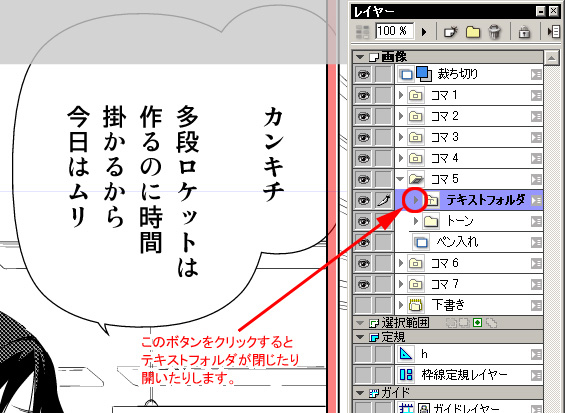Open properties icon for トーン row
Screen dimensions: 565x413
(x=536, y=221)
